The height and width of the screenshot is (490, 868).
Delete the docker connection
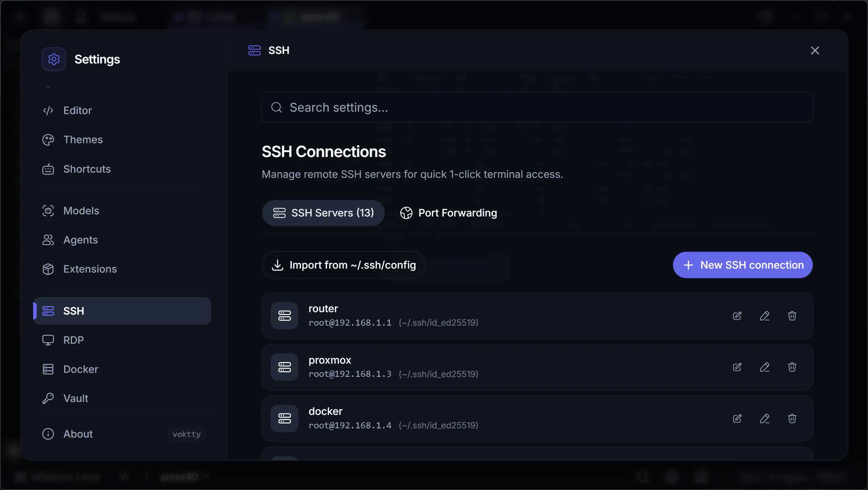click(x=792, y=419)
